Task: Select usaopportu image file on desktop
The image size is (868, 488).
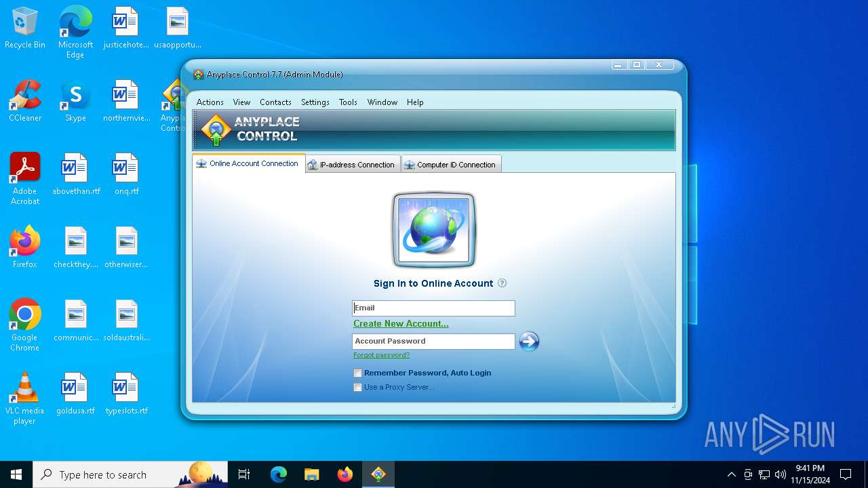Action: [x=178, y=28]
